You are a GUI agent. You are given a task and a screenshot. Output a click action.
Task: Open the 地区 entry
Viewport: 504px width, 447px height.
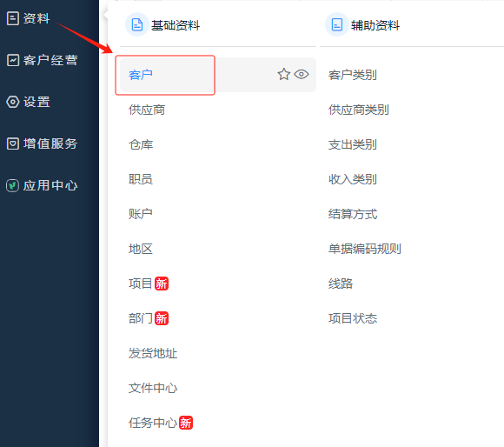tap(141, 249)
